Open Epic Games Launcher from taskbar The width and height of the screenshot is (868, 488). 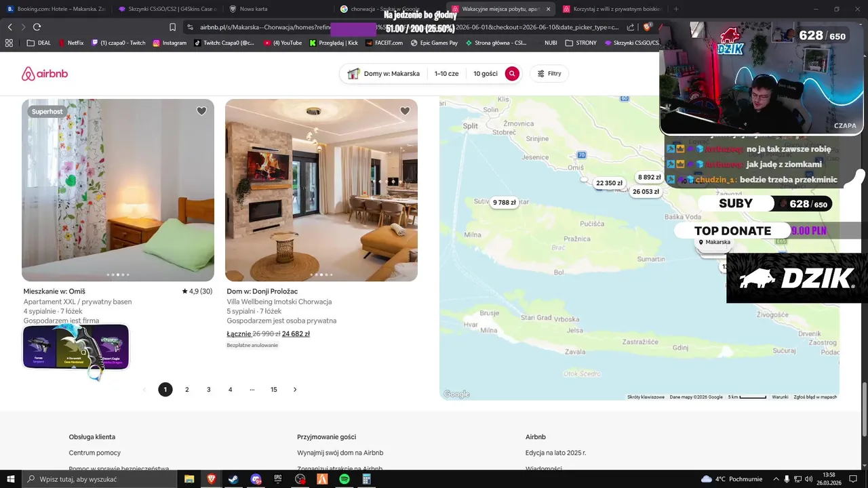click(x=278, y=479)
